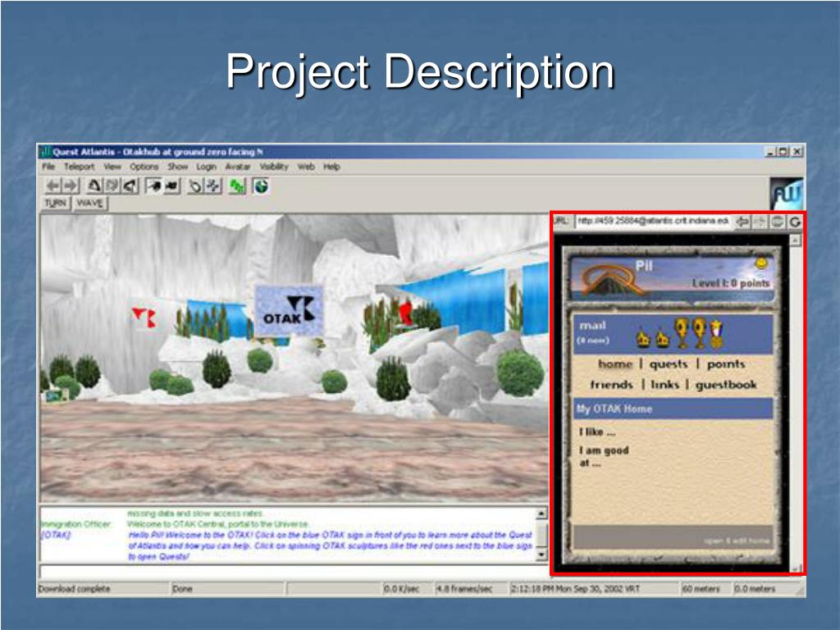Open the View menu
This screenshot has height=630, width=840.
pyautogui.click(x=112, y=167)
